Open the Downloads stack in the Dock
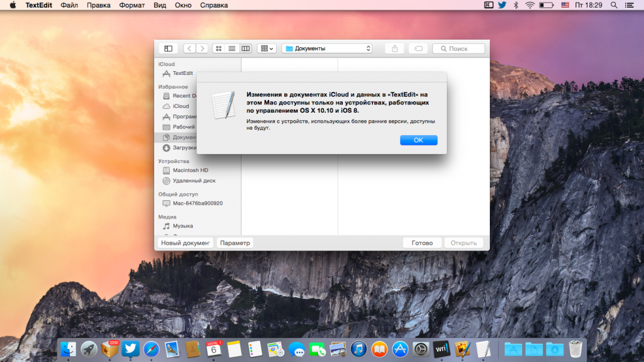The image size is (644, 362). (555, 349)
